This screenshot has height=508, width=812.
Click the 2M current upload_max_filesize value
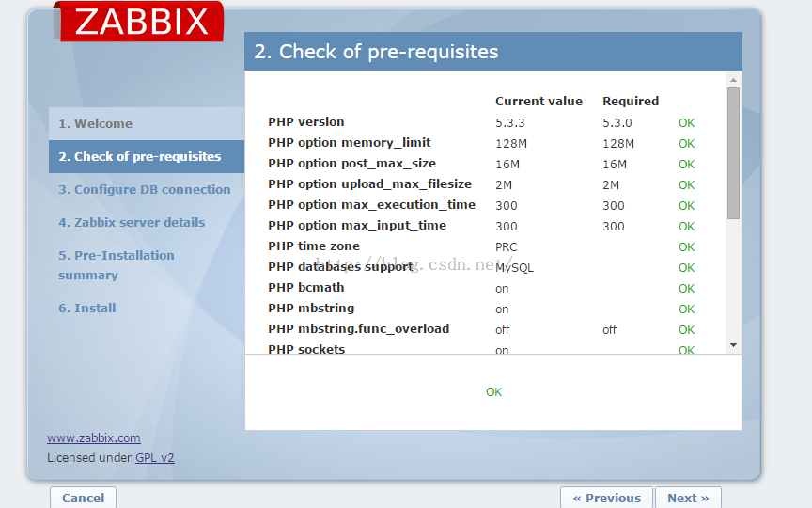point(504,185)
